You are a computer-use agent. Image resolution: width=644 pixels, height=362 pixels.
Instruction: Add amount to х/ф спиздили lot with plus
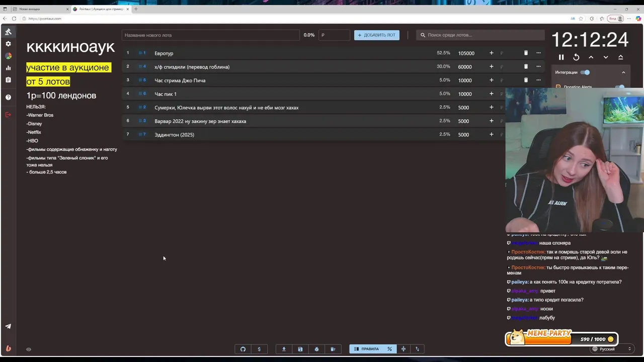tap(492, 66)
